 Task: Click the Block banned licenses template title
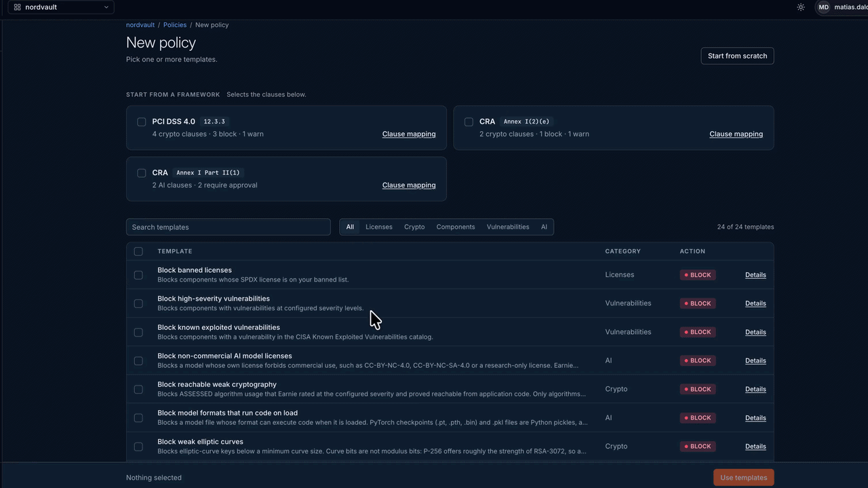pos(195,270)
